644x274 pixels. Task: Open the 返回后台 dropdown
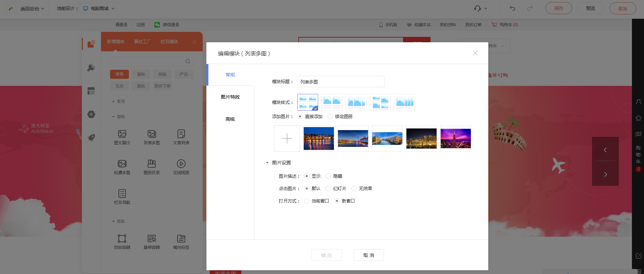click(x=32, y=8)
